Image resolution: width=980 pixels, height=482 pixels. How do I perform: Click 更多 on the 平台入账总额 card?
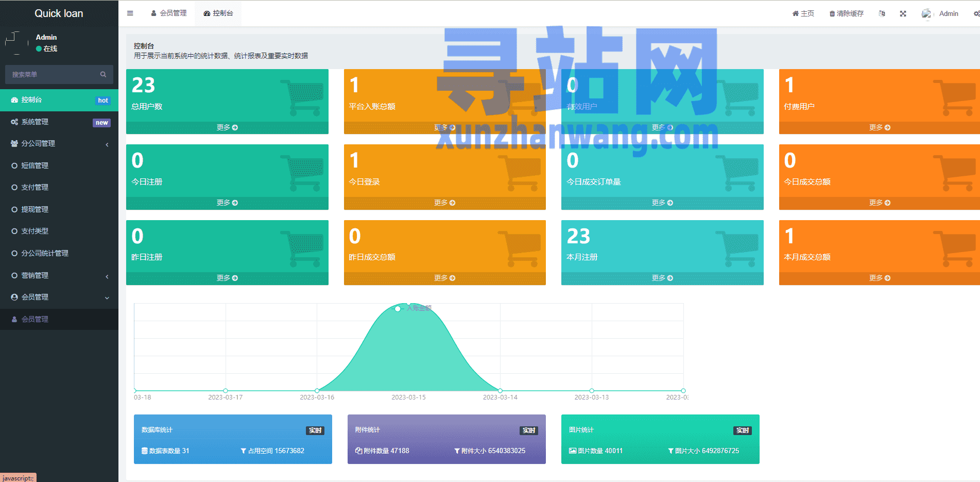point(444,127)
